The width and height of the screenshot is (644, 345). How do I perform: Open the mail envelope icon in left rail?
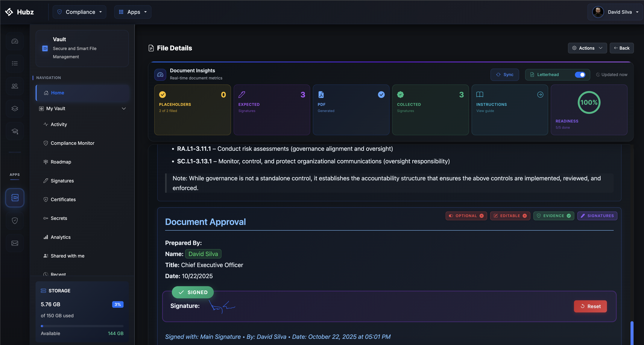tap(15, 243)
